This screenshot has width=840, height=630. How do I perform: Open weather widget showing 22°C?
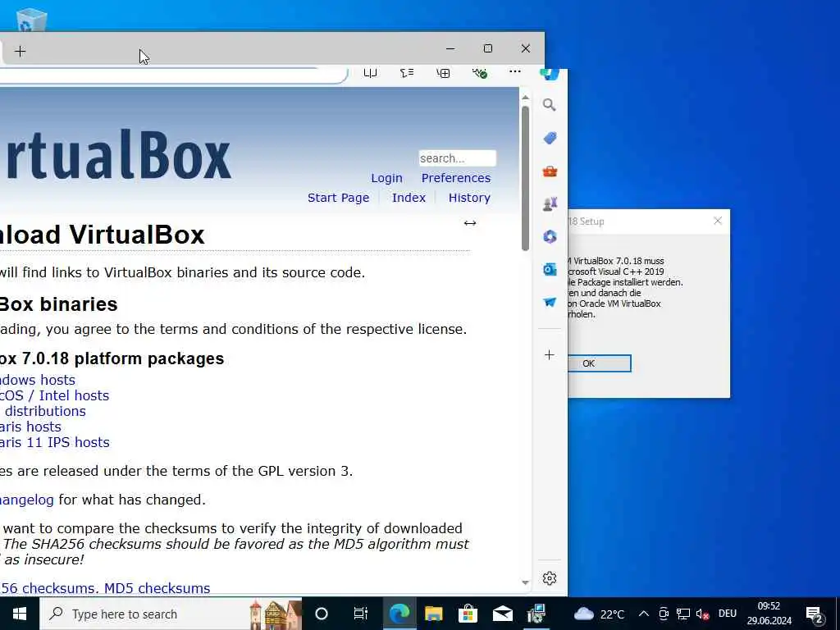click(599, 614)
